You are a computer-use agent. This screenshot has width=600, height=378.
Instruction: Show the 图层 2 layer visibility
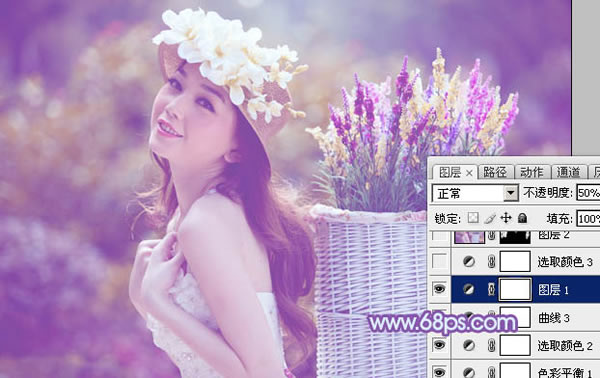tap(439, 235)
